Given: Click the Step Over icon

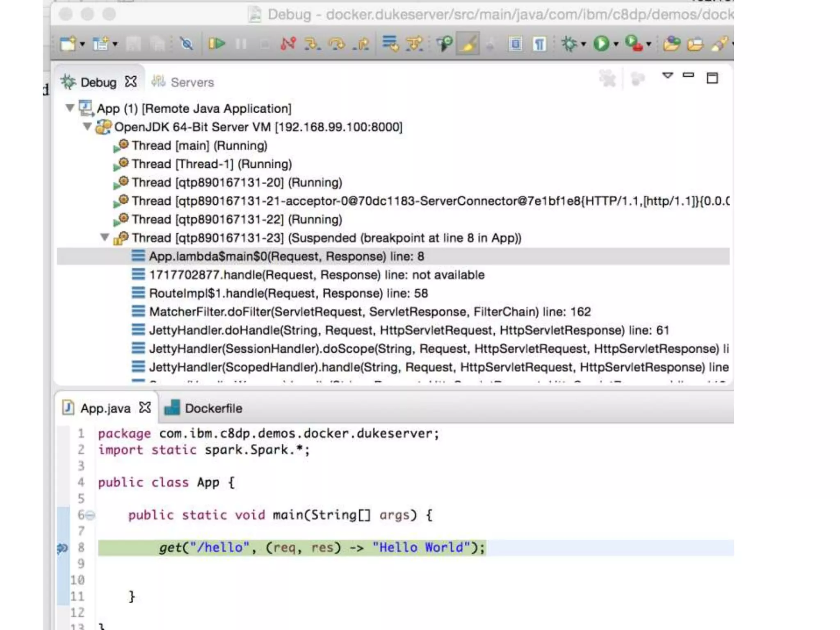Looking at the screenshot, I should [x=337, y=43].
